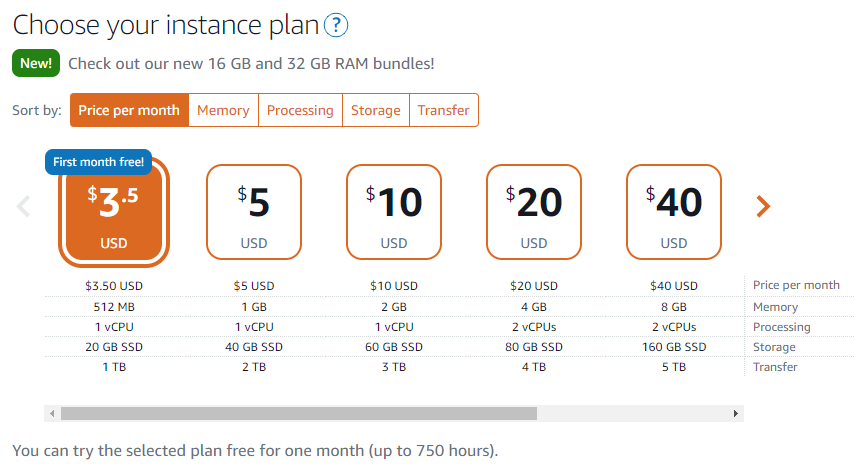Sort plans by Storage

click(x=376, y=110)
